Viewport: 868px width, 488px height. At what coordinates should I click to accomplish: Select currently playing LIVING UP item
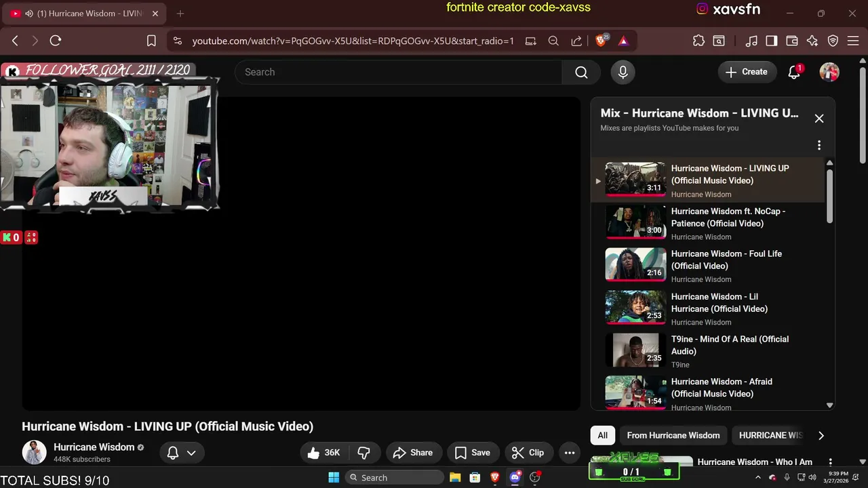click(708, 180)
